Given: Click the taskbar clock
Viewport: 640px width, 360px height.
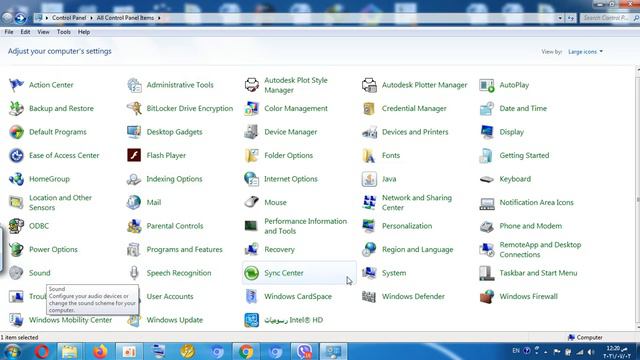Looking at the screenshot, I should pyautogui.click(x=617, y=352).
